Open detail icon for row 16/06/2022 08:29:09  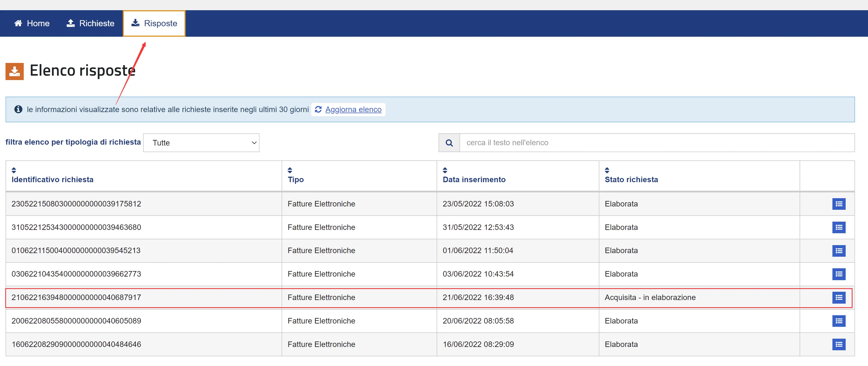[838, 344]
